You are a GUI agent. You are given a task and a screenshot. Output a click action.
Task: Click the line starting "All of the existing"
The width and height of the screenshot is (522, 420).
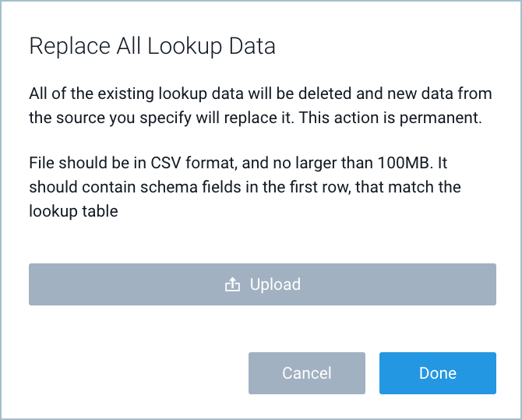click(260, 94)
